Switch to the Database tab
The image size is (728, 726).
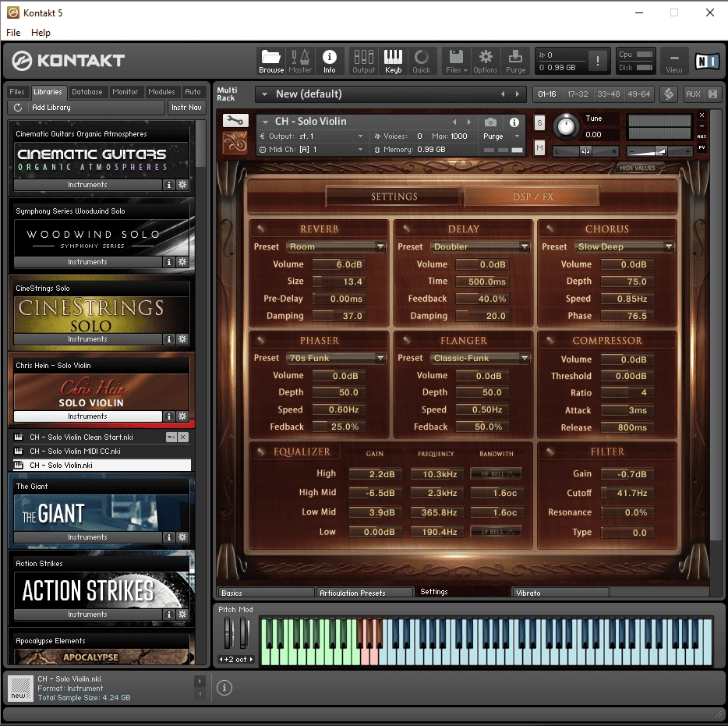(x=87, y=92)
